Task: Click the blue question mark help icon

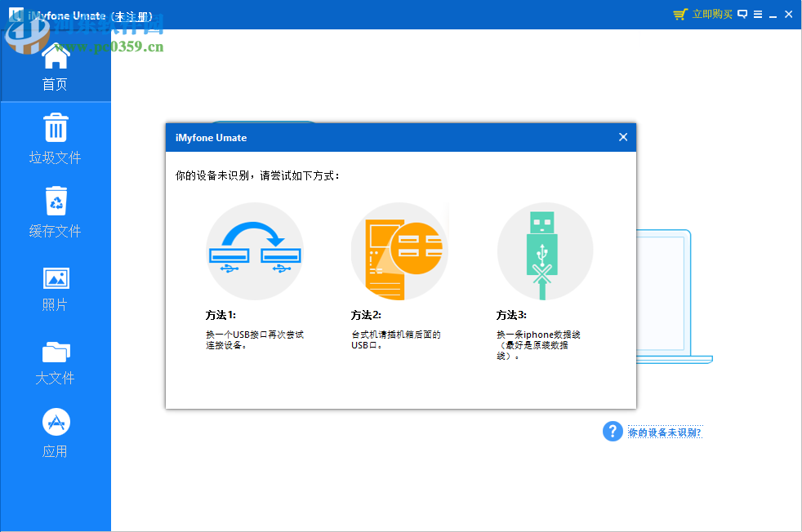Action: (612, 431)
